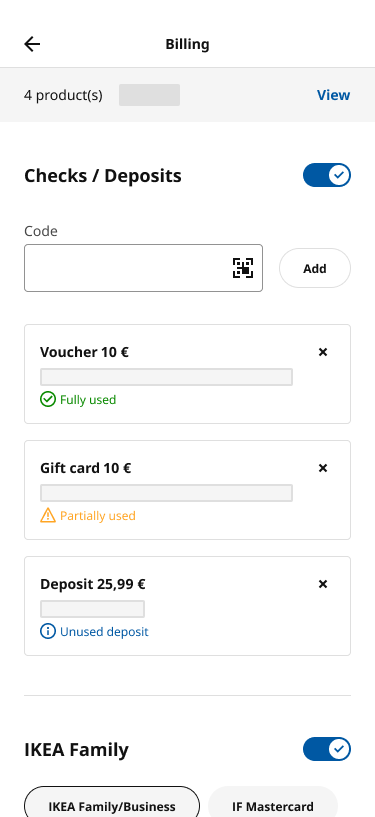Click the Deposit 25,99 € code bar

pos(92,609)
